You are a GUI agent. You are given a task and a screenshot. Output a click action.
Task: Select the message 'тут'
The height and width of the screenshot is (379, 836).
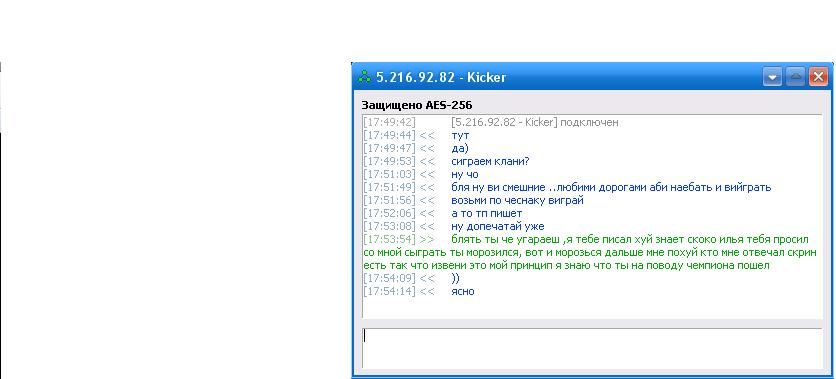click(x=460, y=135)
